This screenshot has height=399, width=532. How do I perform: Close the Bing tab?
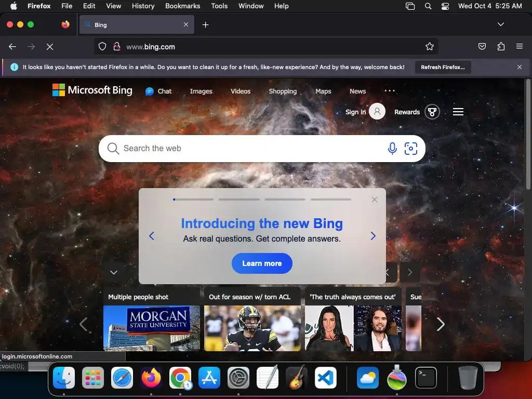[x=186, y=24]
